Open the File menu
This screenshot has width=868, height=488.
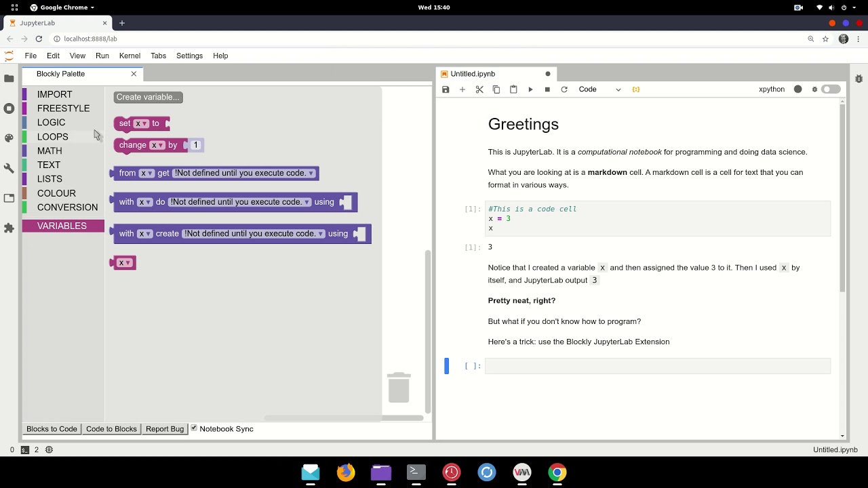[31, 56]
